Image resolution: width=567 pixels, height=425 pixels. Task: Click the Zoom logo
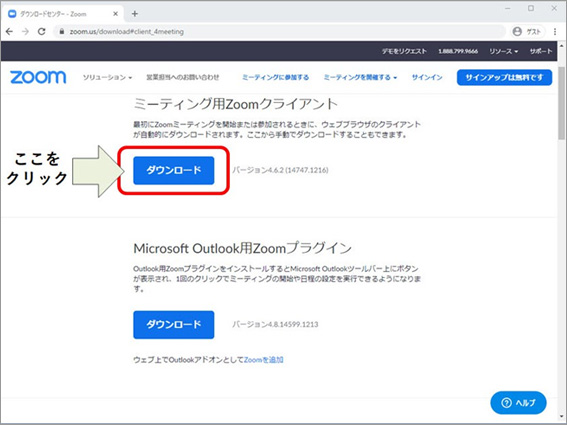38,77
